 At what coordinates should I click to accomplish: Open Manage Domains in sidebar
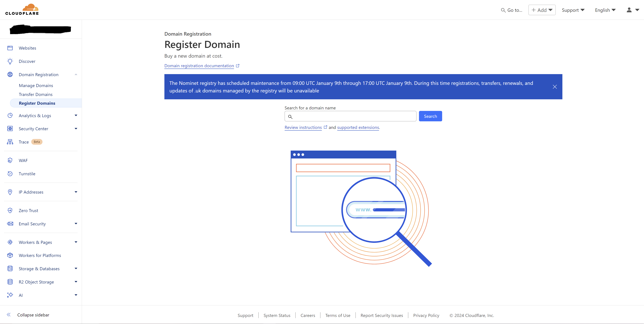(36, 86)
